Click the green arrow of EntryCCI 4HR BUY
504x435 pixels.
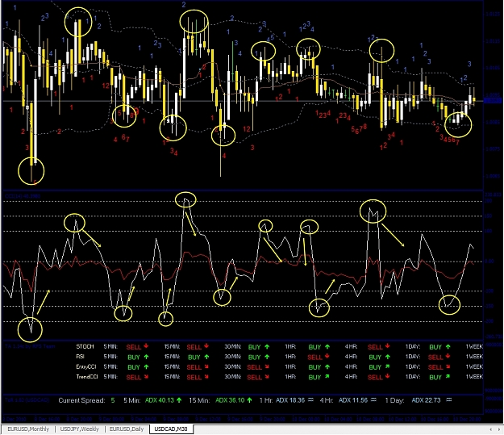tap(387, 366)
